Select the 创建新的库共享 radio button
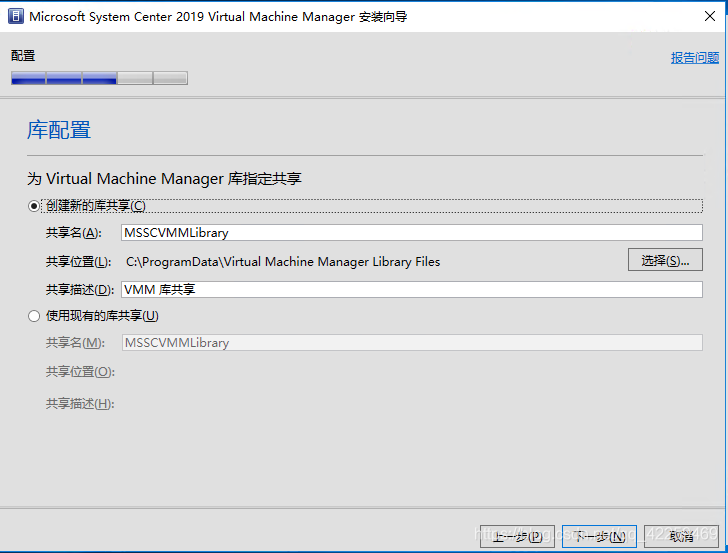 tap(34, 206)
